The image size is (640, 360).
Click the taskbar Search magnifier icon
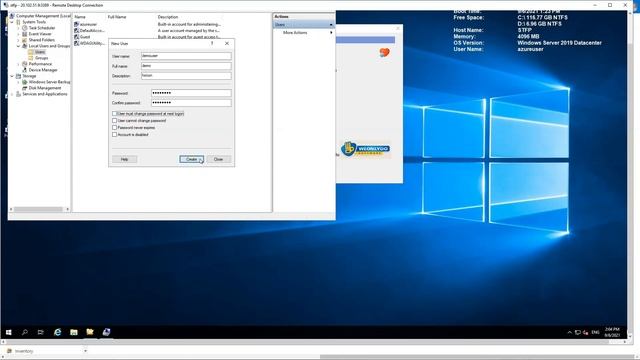24,332
